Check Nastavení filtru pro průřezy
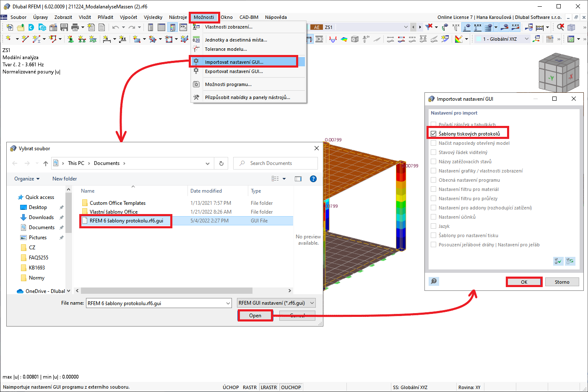Image resolution: width=588 pixels, height=392 pixels. (434, 199)
